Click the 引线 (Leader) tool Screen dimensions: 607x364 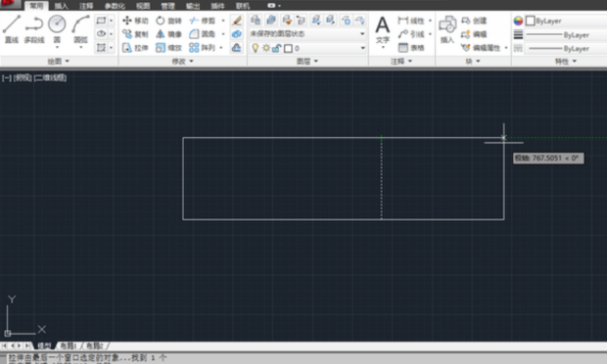tap(411, 34)
